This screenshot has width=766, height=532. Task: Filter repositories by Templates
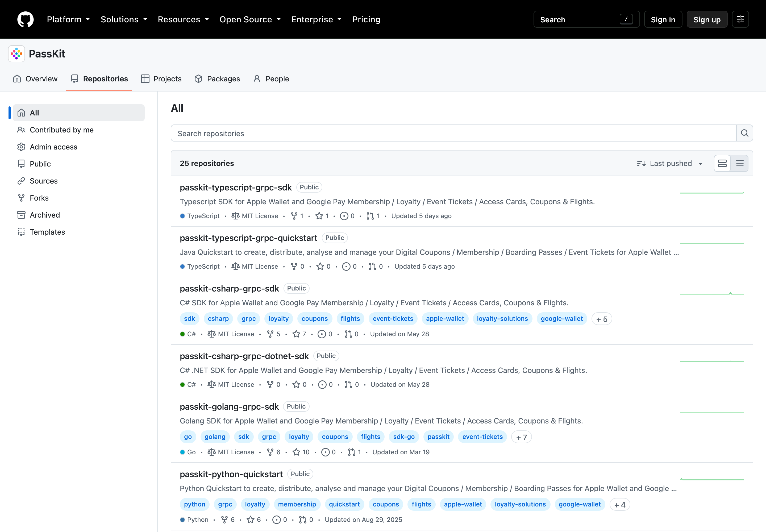pos(79,232)
